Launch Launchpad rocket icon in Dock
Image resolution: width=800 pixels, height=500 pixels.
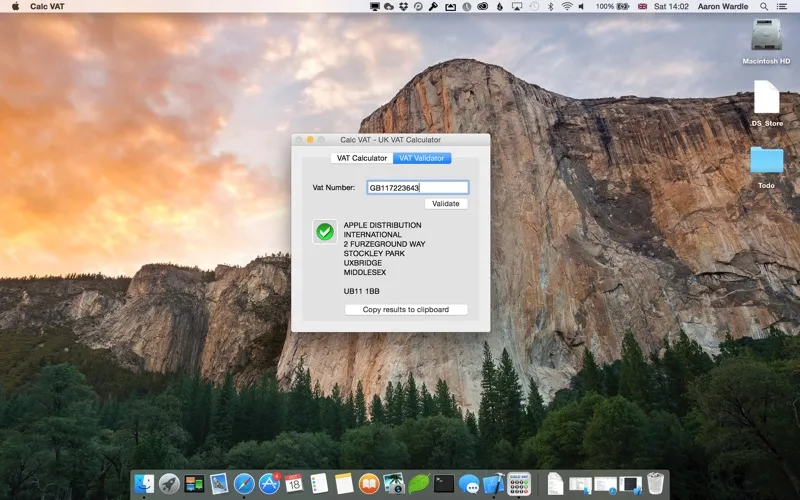tap(169, 483)
